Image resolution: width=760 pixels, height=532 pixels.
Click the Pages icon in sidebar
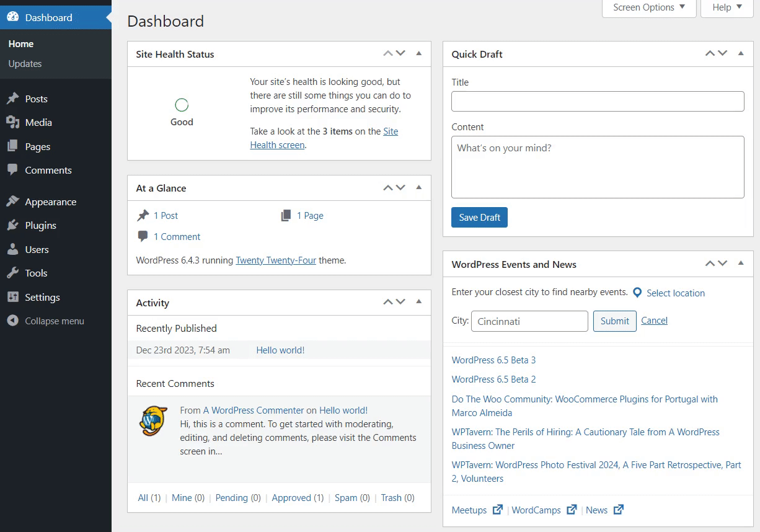tap(12, 146)
